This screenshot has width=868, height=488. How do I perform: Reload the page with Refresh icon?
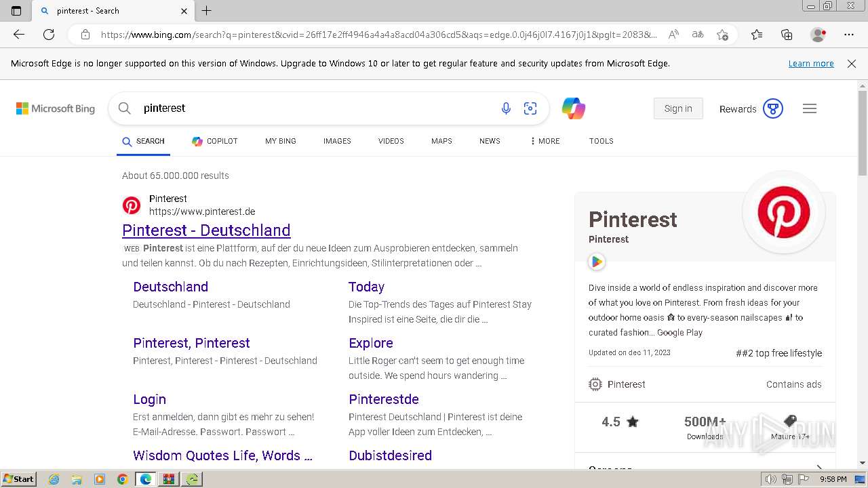[x=49, y=35]
